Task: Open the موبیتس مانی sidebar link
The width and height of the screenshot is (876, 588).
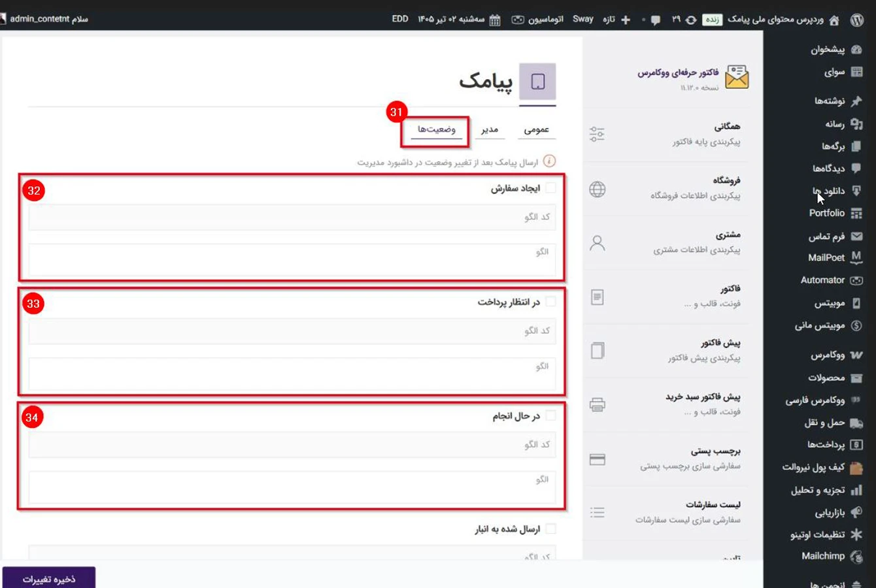Action: (x=820, y=325)
